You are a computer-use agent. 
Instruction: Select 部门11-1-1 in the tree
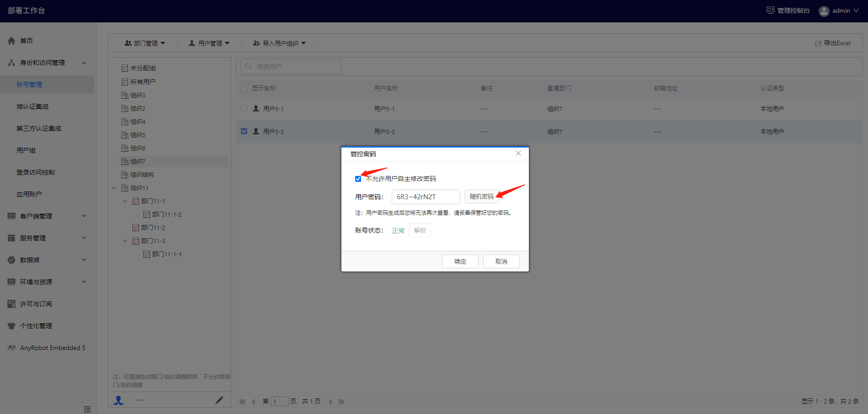(167, 254)
